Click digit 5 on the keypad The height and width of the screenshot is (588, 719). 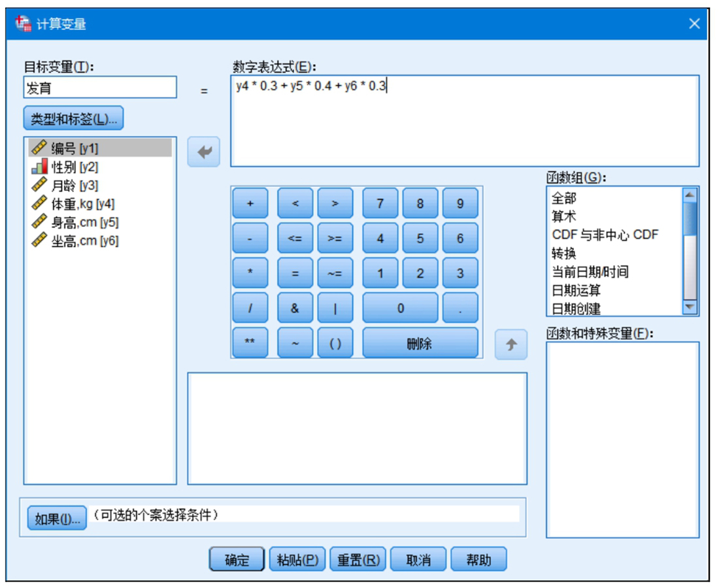coord(420,238)
